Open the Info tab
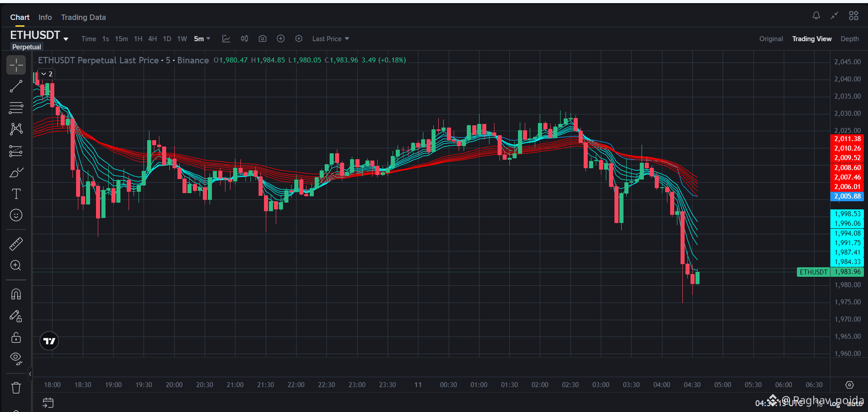Screen dimensions: 868x412 (45, 17)
